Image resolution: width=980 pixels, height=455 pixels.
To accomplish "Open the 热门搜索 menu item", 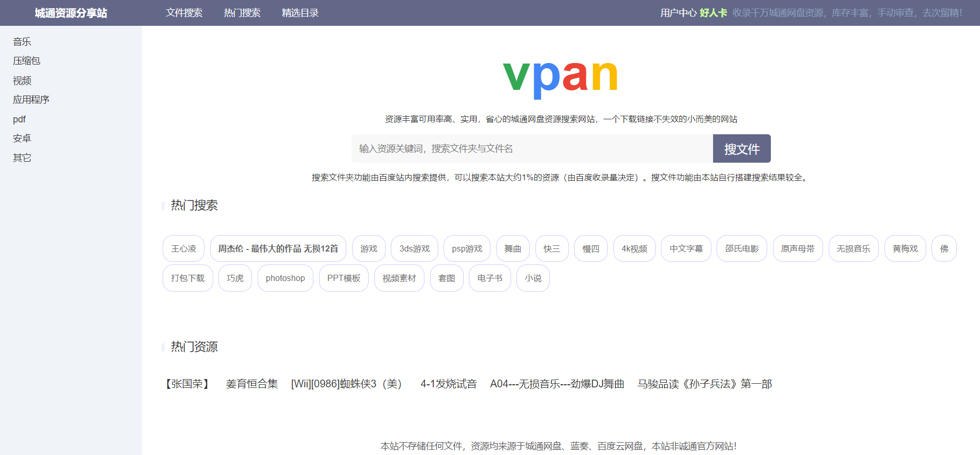I will pos(242,13).
